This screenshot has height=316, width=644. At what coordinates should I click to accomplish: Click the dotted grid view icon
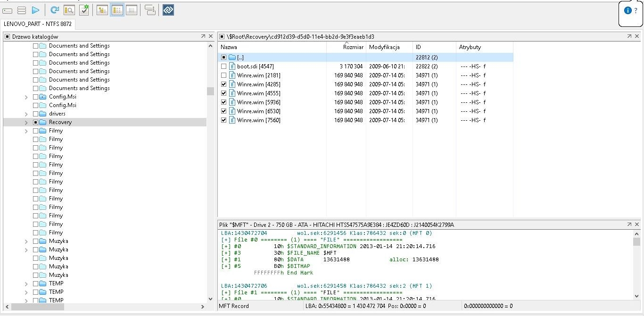(132, 10)
